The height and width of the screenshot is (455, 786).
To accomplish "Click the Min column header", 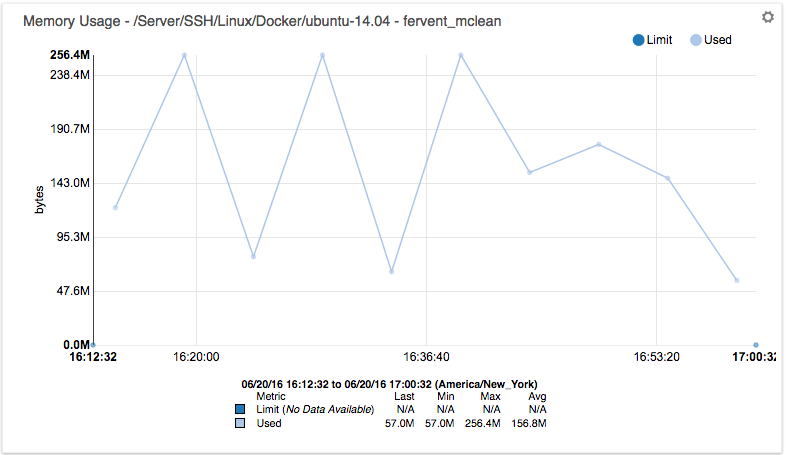I will 446,396.
